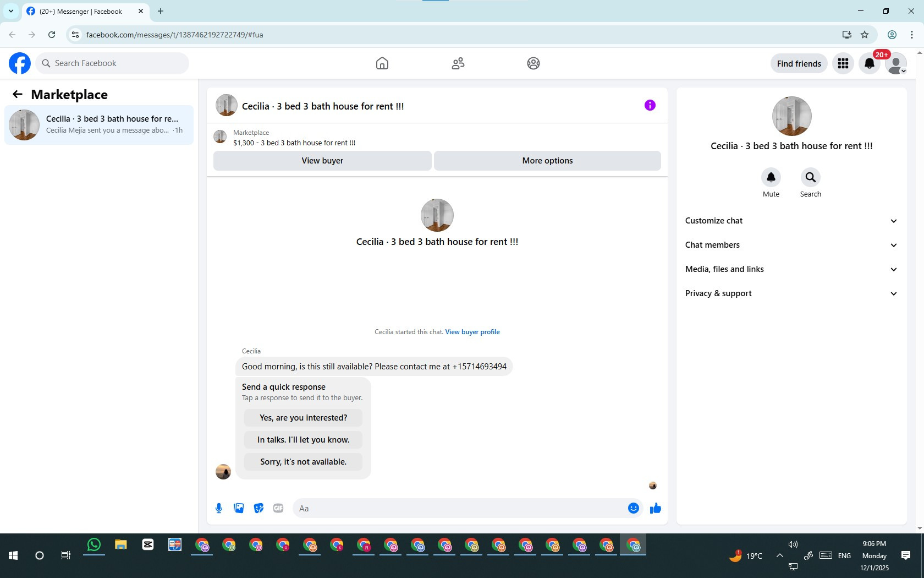This screenshot has width=924, height=578.
Task: Reload the page with the refresh icon
Action: (x=52, y=35)
